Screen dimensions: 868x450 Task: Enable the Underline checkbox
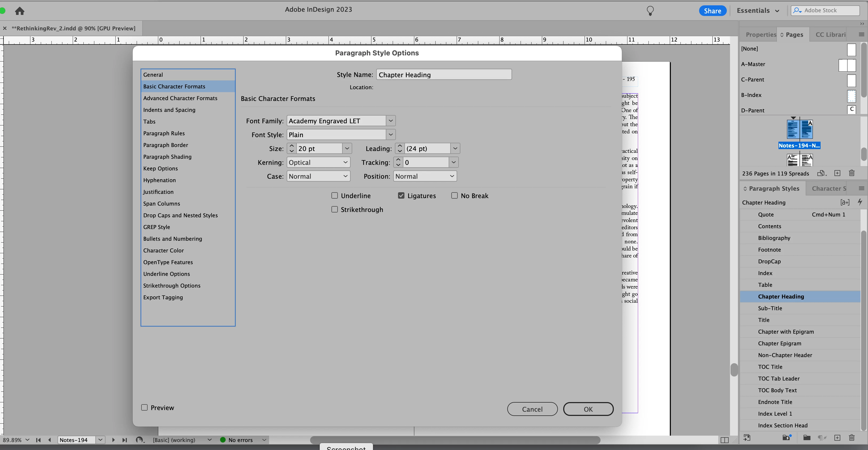[335, 196]
